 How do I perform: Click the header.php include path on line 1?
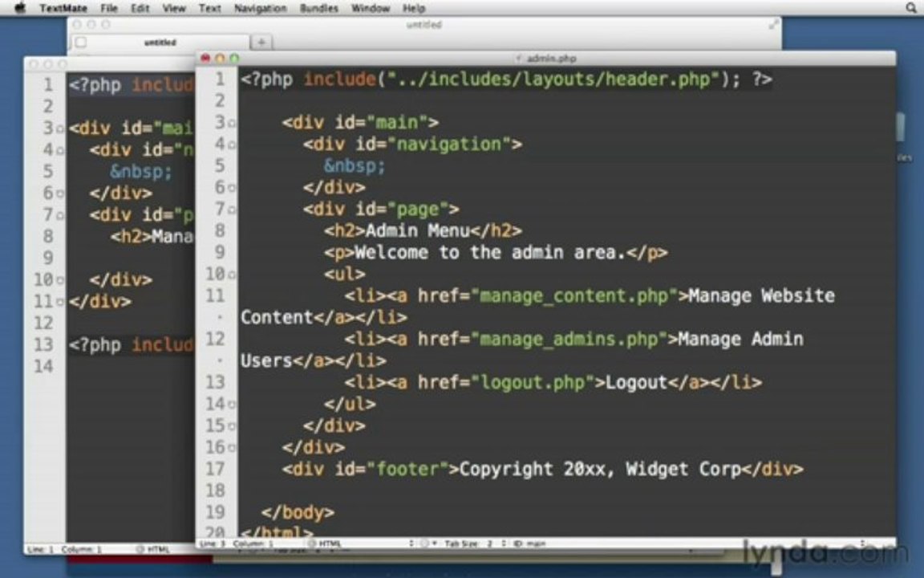(553, 79)
